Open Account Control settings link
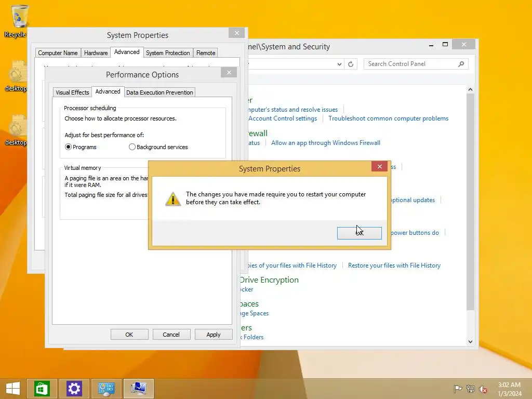Image resolution: width=532 pixels, height=399 pixels. pos(282,118)
